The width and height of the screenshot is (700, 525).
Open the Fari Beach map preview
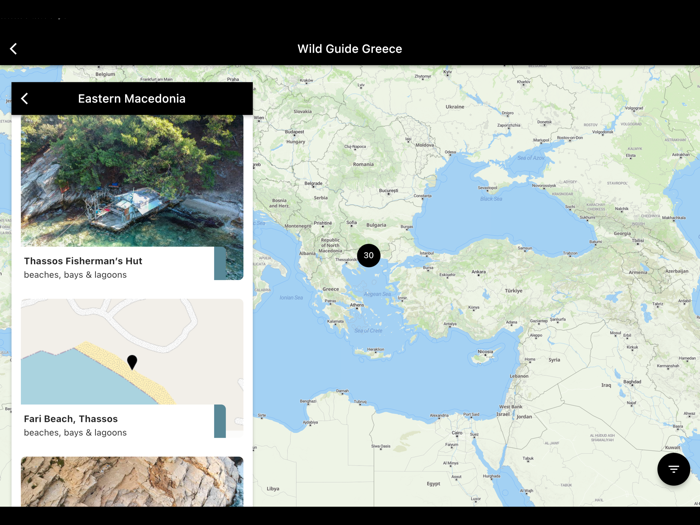(x=132, y=352)
